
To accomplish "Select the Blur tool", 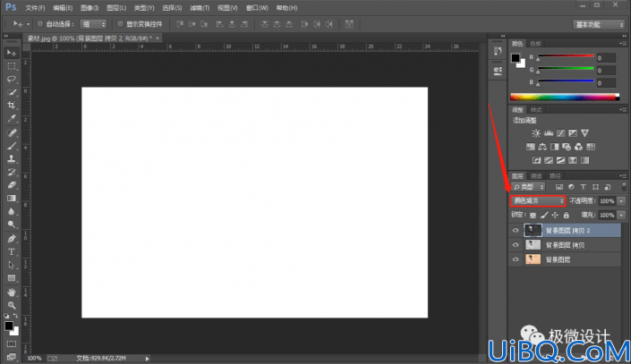I will pos(12,212).
